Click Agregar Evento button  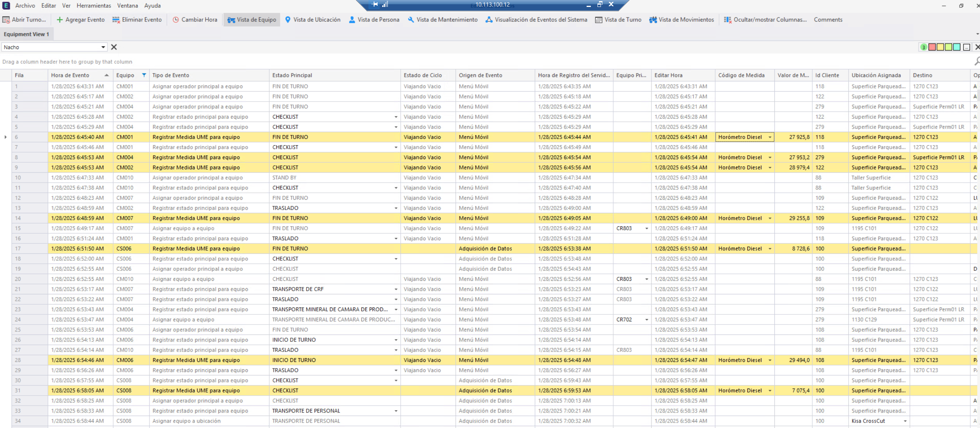click(81, 20)
